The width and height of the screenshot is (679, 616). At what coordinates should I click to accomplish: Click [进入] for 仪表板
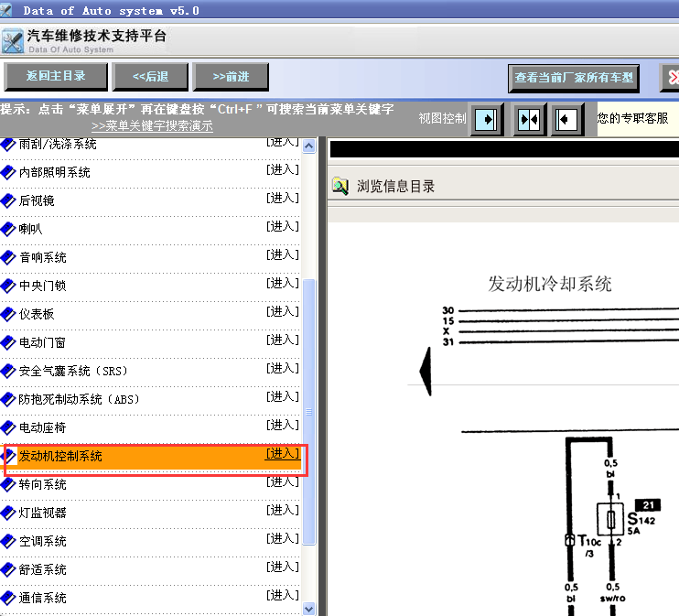[x=283, y=311]
